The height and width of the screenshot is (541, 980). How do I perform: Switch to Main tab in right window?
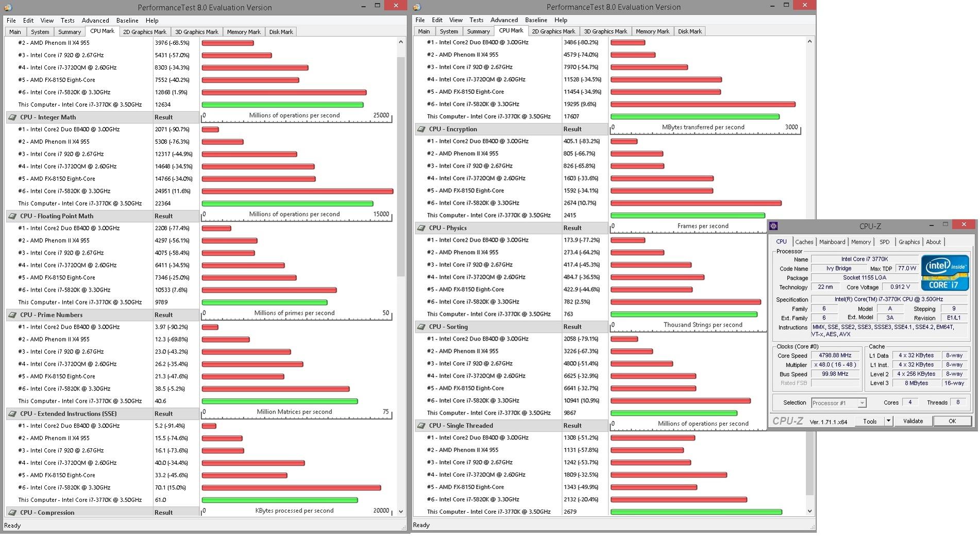tap(424, 31)
